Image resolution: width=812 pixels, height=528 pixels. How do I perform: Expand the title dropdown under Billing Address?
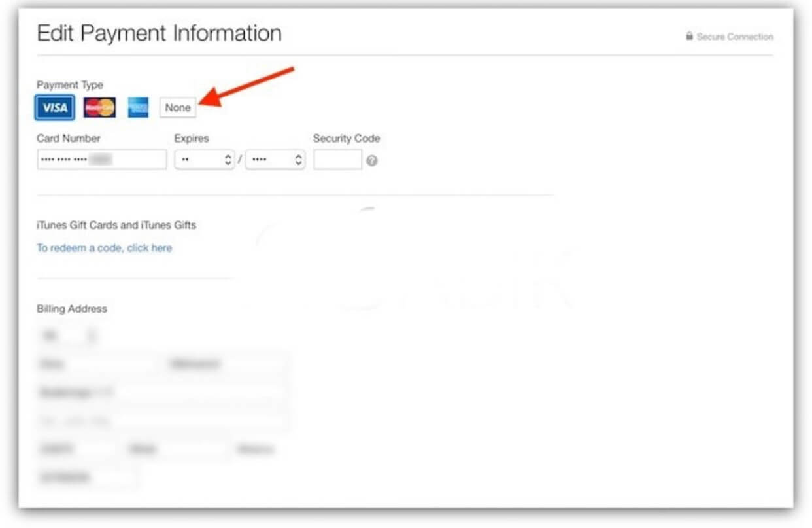(68, 336)
